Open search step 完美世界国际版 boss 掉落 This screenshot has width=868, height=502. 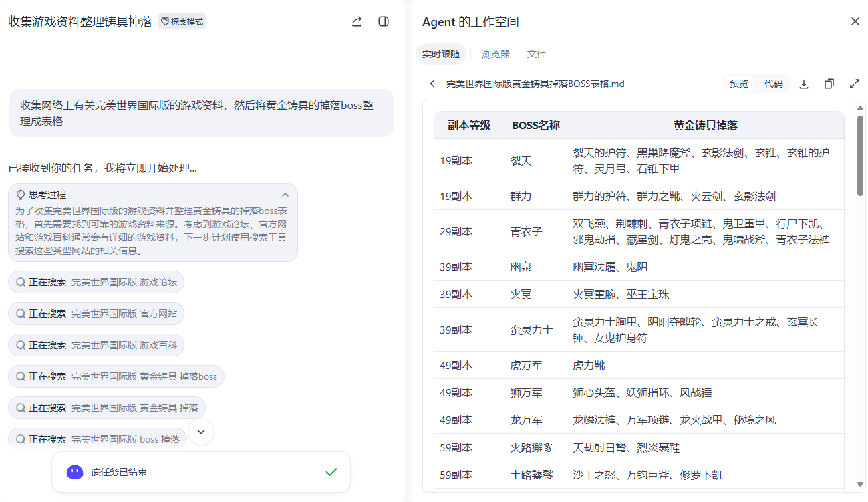pyautogui.click(x=98, y=438)
